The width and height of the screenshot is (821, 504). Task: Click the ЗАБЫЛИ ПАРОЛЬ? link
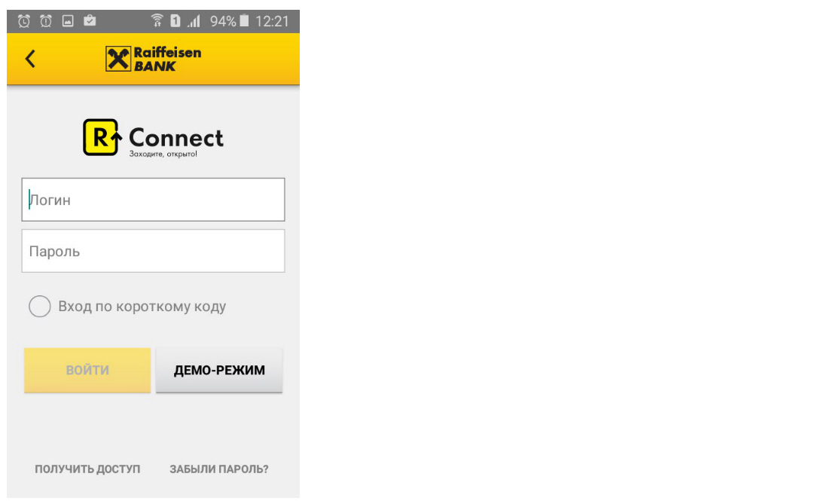click(219, 469)
